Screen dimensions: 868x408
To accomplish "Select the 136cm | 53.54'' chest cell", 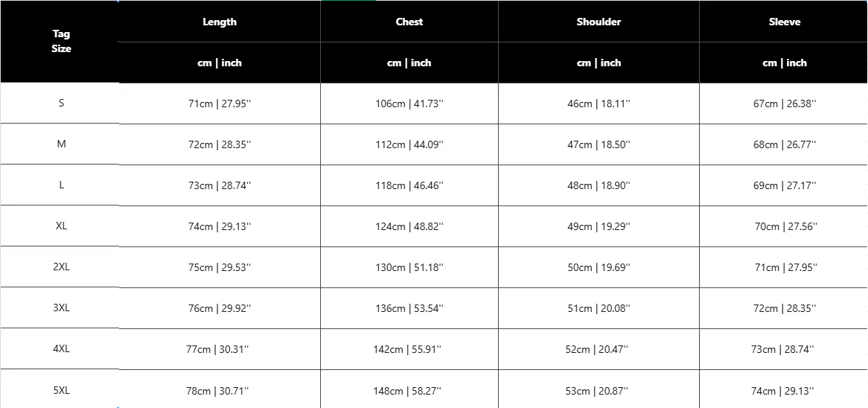I will 409,308.
